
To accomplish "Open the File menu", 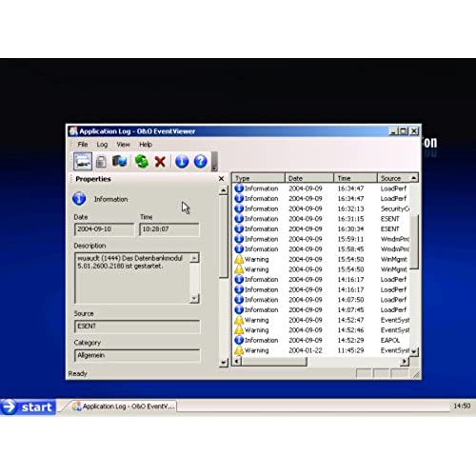I will tap(83, 145).
